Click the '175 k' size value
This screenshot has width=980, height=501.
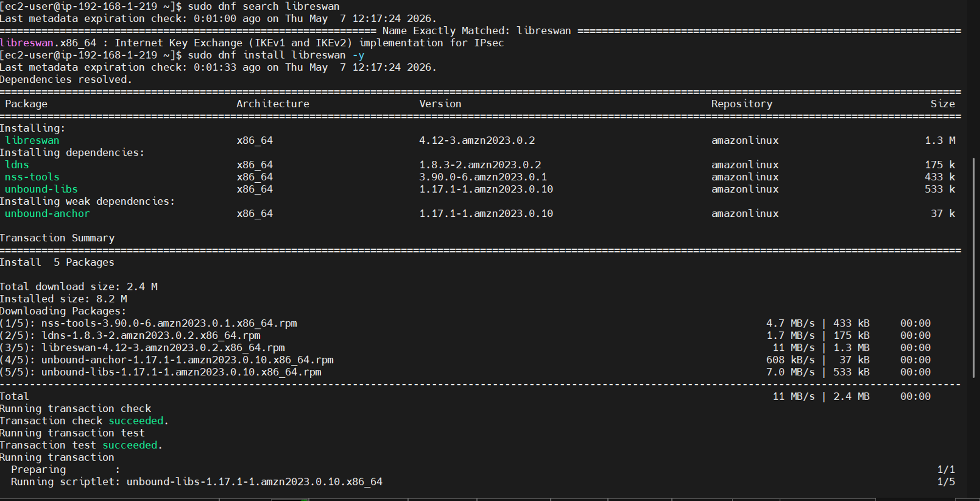coord(940,165)
